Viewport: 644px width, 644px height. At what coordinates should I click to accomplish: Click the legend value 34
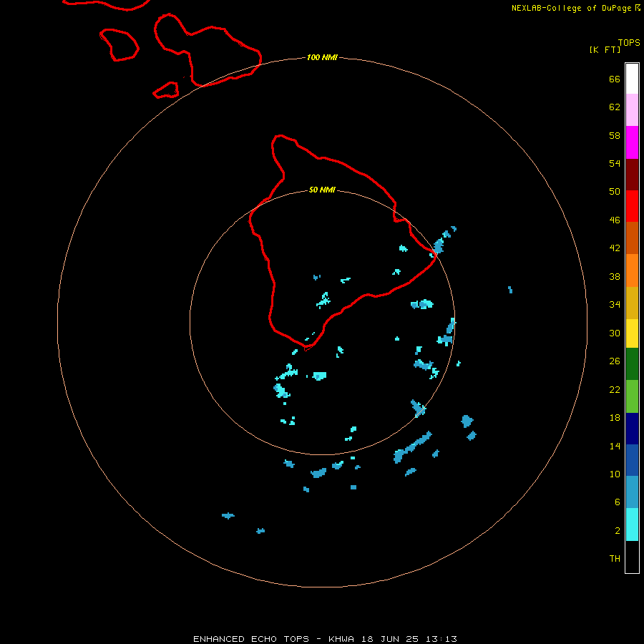coord(615,304)
